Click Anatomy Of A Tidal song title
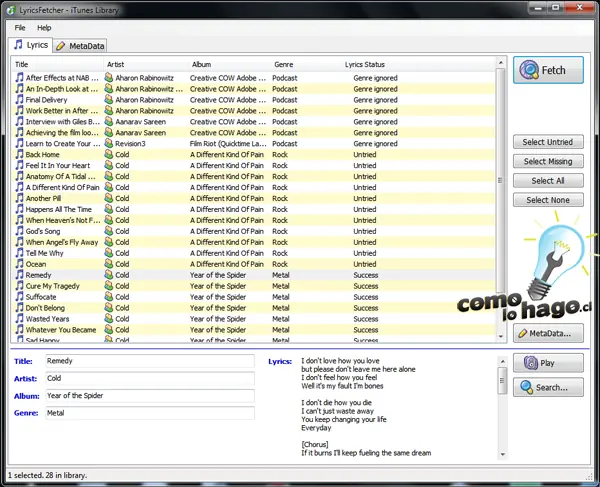The width and height of the screenshot is (600, 487). (x=60, y=176)
